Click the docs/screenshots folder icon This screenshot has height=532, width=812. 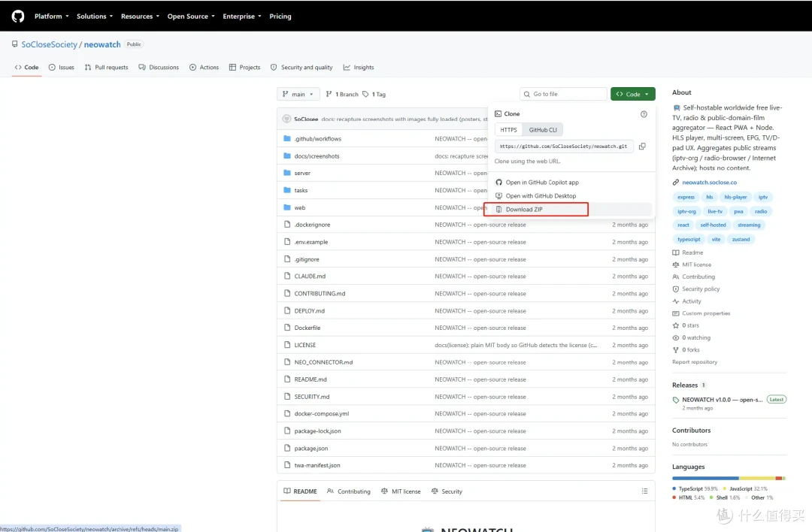287,156
